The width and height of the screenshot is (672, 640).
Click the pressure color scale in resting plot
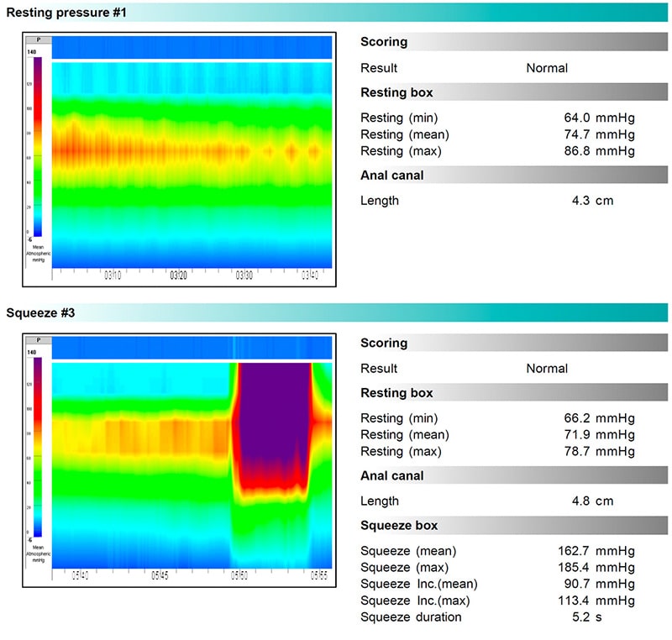click(x=38, y=146)
